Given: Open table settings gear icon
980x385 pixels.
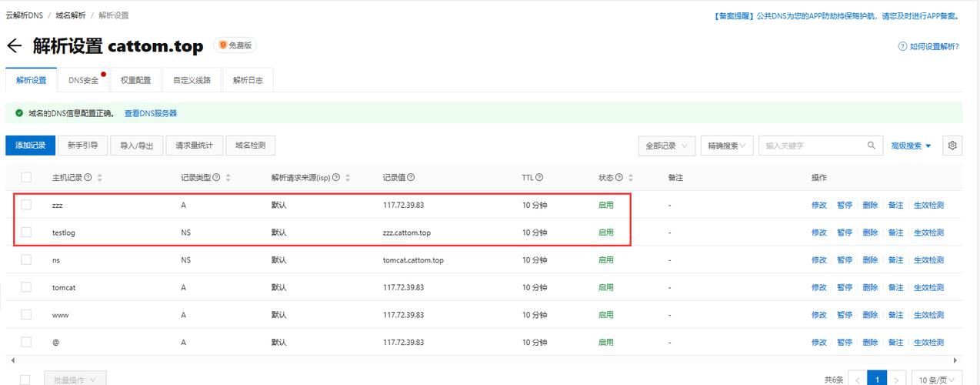Looking at the screenshot, I should click(x=952, y=146).
